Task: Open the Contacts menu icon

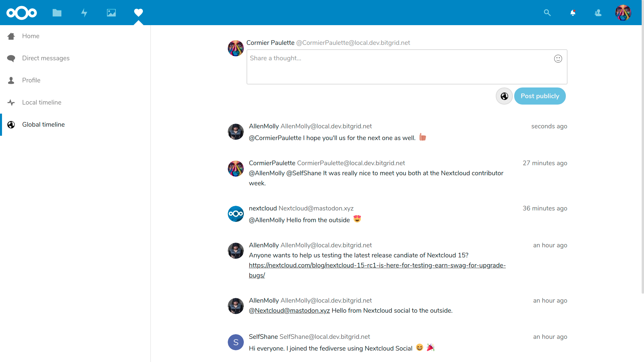Action: coord(598,13)
